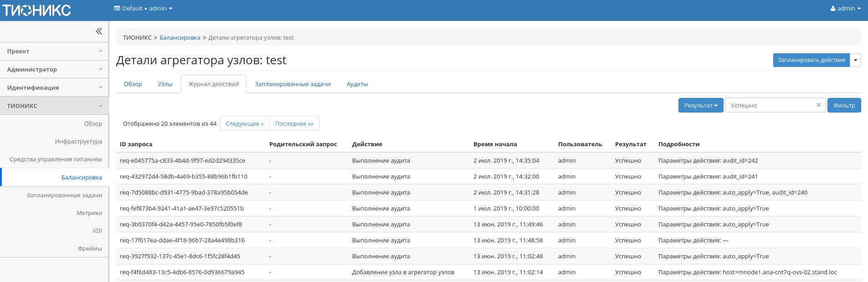Collapse the ТИОНИКС sidebar section
This screenshot has width=868, height=282.
pyautogui.click(x=55, y=106)
